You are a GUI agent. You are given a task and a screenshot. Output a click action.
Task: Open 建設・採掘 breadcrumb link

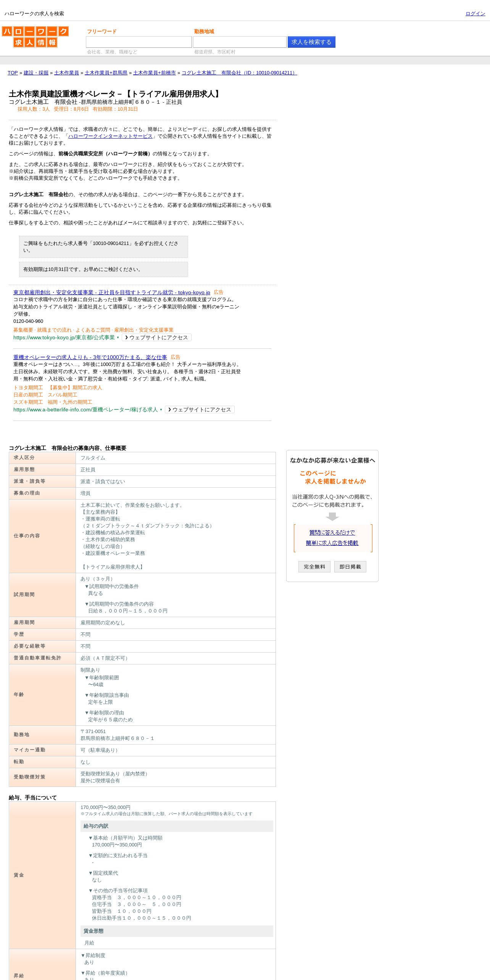click(x=36, y=73)
